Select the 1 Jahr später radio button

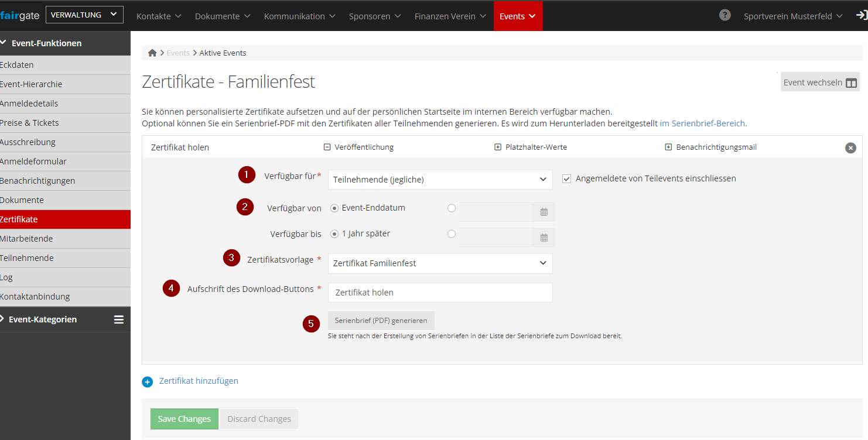[x=334, y=234]
